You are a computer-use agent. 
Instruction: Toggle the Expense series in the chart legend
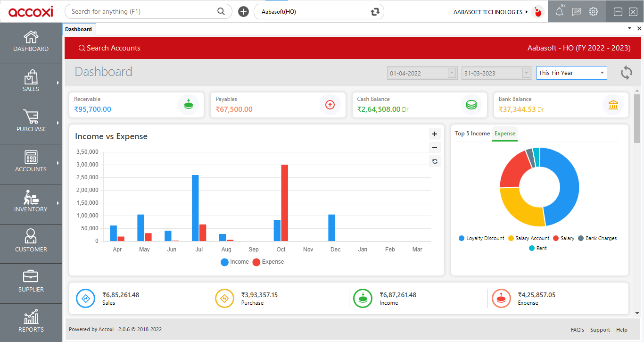tap(268, 261)
